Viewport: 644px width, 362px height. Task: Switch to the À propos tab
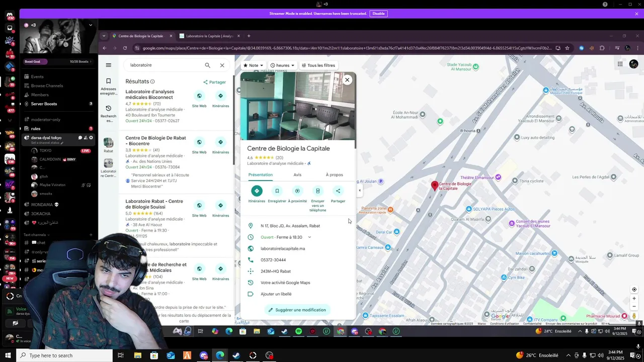point(334,175)
